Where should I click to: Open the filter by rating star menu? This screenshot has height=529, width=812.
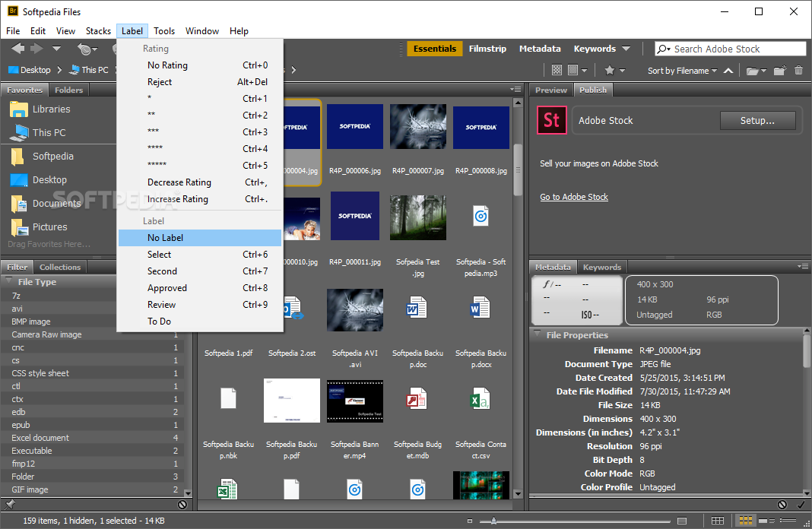614,70
